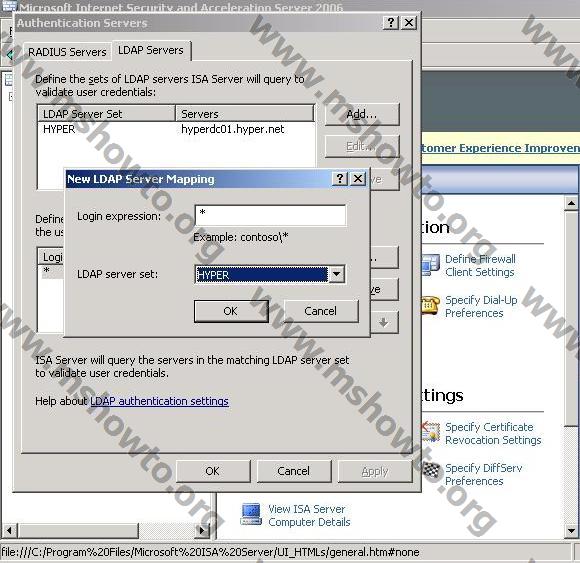Select the LDAP Servers tab
580x563 pixels.
coord(151,50)
